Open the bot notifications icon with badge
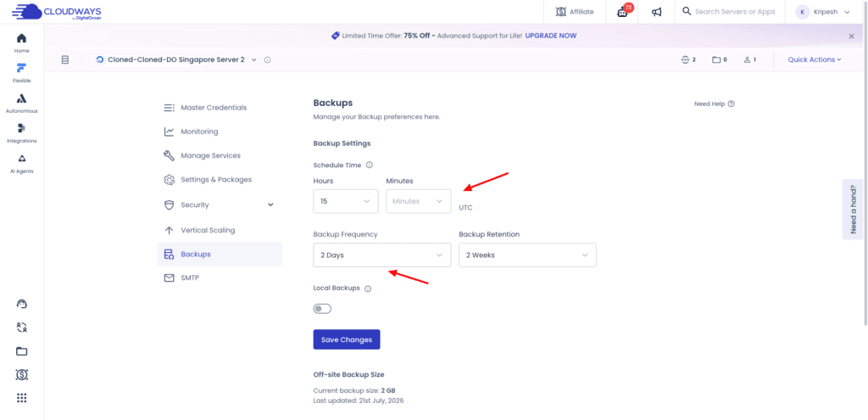 (x=623, y=11)
